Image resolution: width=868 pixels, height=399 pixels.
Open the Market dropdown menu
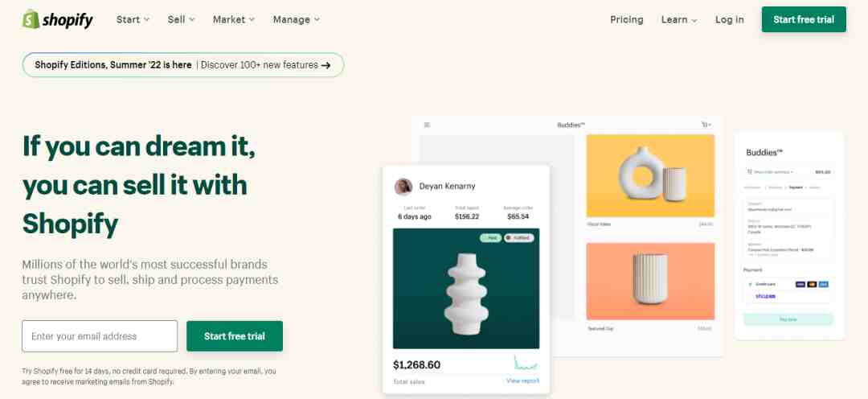pyautogui.click(x=234, y=19)
